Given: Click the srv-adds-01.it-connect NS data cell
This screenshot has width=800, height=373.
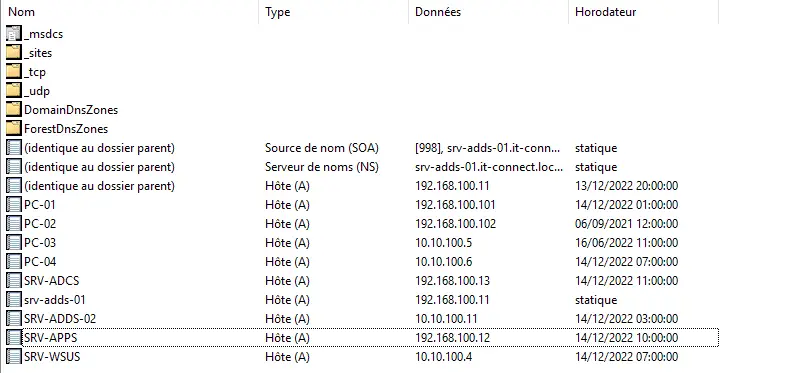Looking at the screenshot, I should (x=489, y=167).
